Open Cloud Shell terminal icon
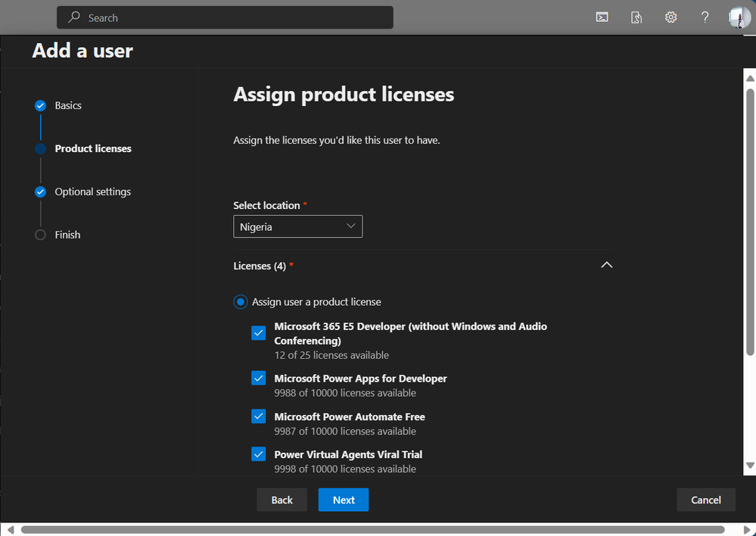 602,17
